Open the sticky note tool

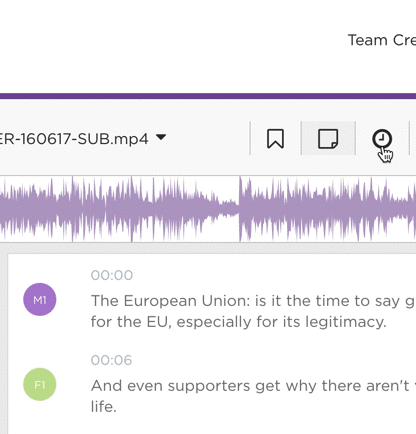point(328,138)
